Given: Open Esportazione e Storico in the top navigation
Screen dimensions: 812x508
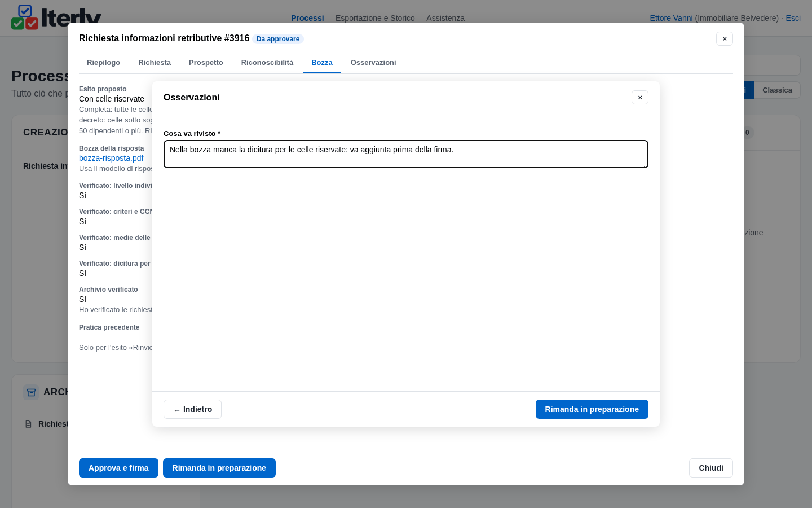Looking at the screenshot, I should click(x=375, y=18).
